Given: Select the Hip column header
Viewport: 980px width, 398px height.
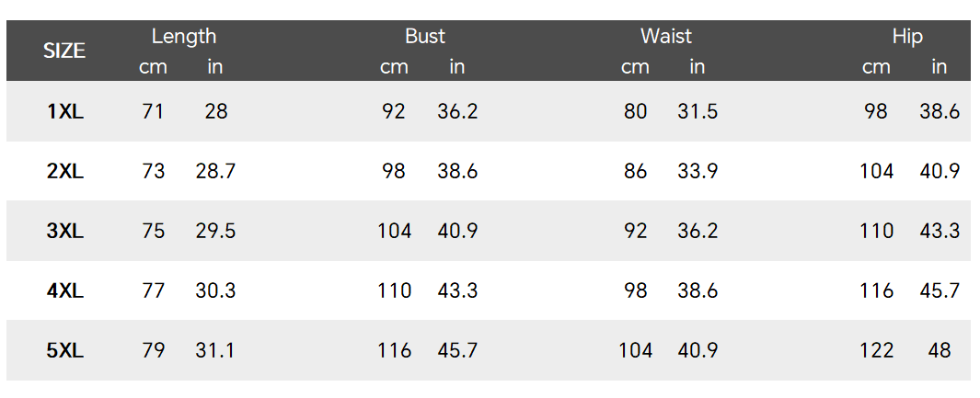Looking at the screenshot, I should pyautogui.click(x=907, y=37).
